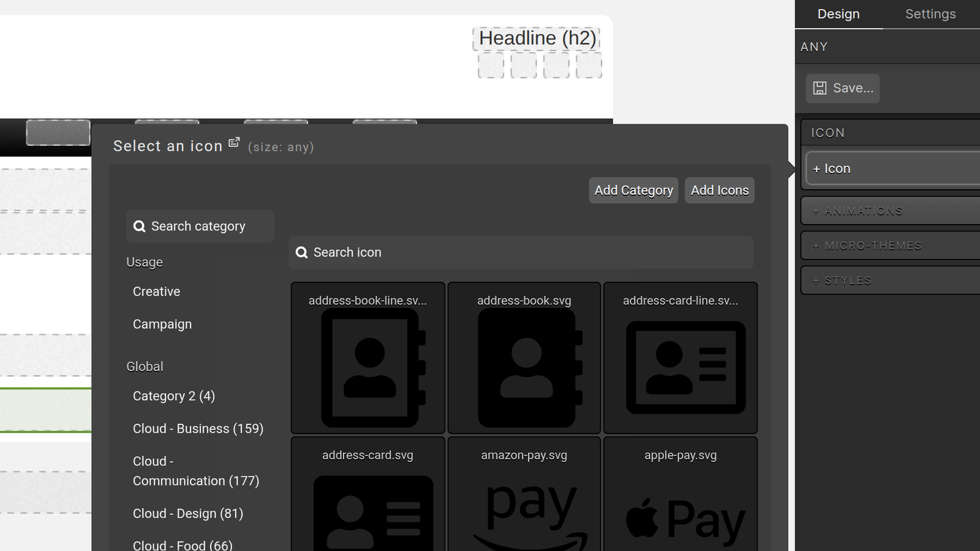
Task: Select Cloud - Communication (177) category
Action: [x=196, y=471]
